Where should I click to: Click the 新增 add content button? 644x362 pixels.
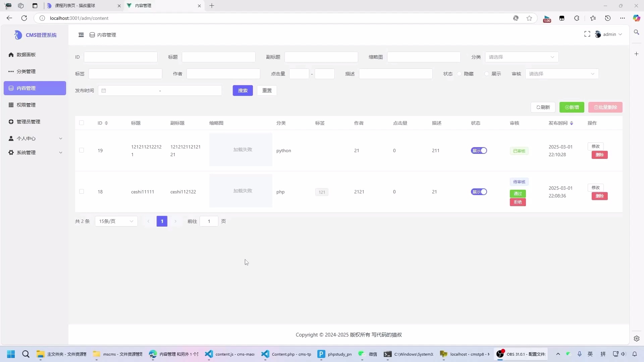tap(572, 107)
